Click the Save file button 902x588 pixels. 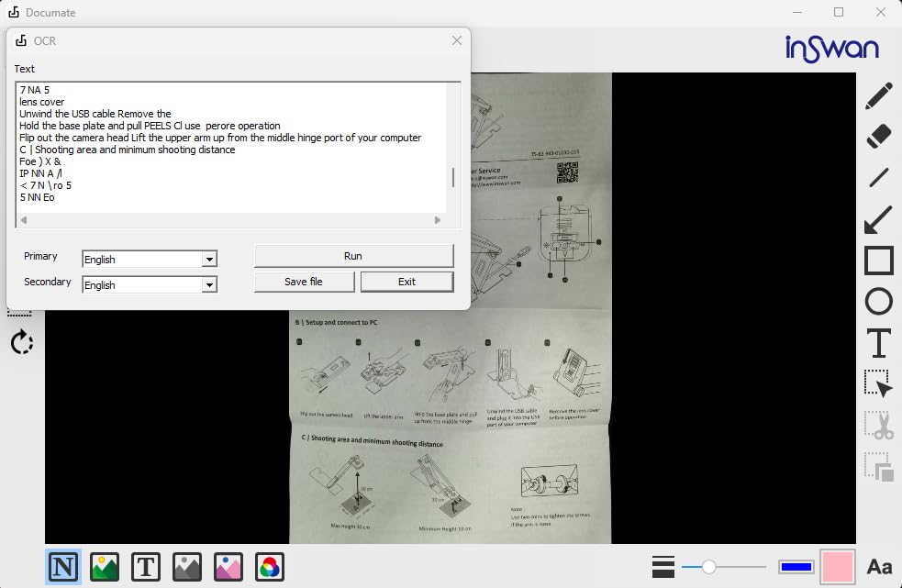click(x=303, y=282)
